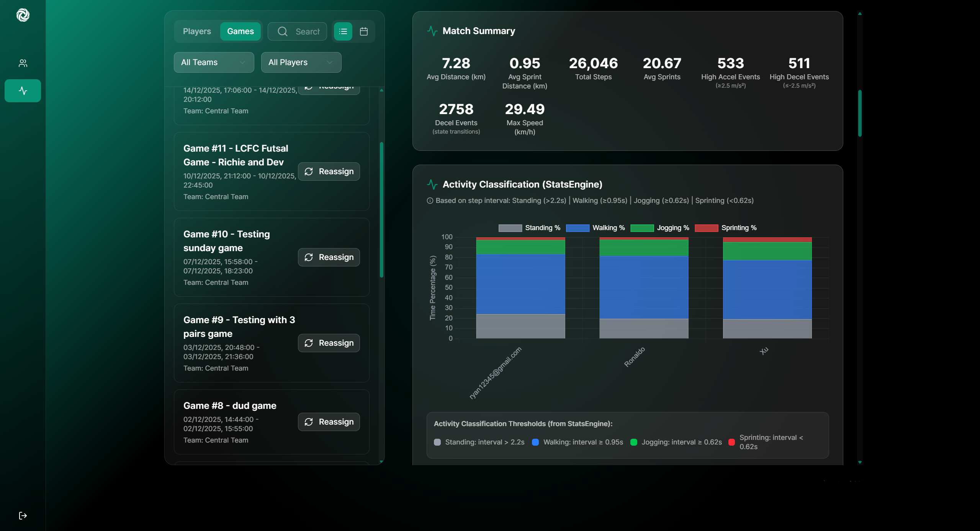Reassign Game #8 - dud game
The width and height of the screenshot is (980, 531).
click(x=328, y=422)
